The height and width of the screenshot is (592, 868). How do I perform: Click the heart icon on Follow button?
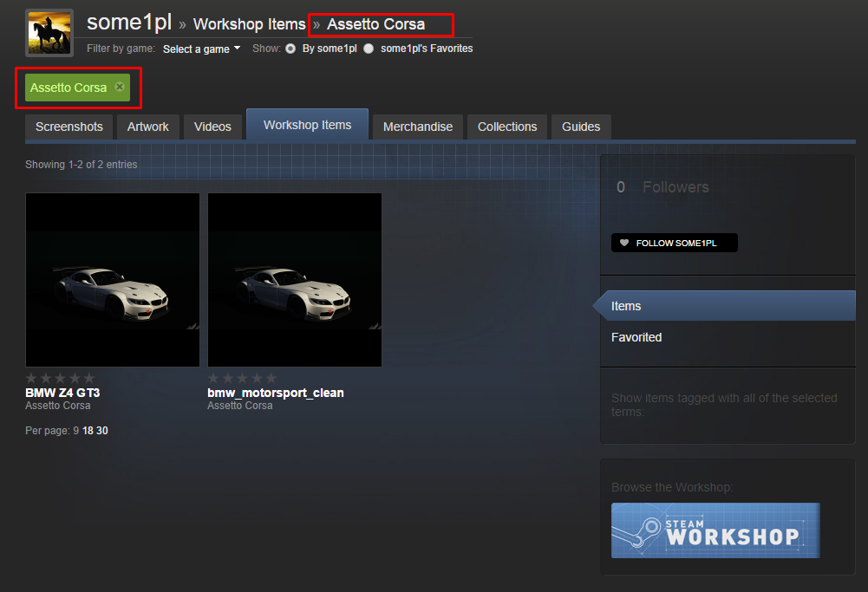tap(623, 243)
